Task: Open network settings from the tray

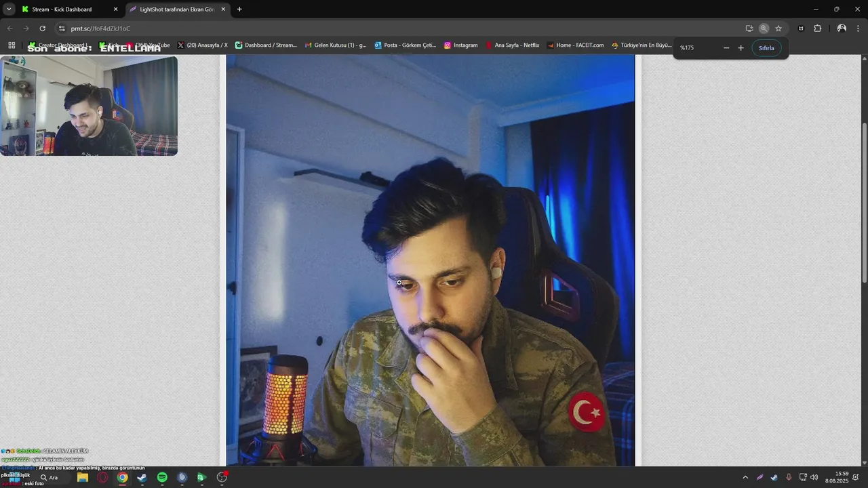Action: [x=803, y=477]
